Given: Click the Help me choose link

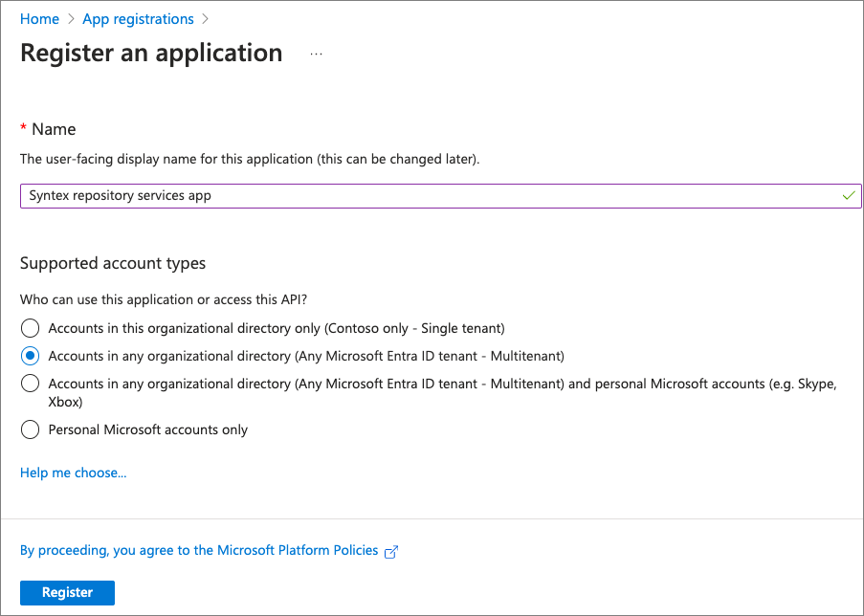Looking at the screenshot, I should pyautogui.click(x=73, y=473).
